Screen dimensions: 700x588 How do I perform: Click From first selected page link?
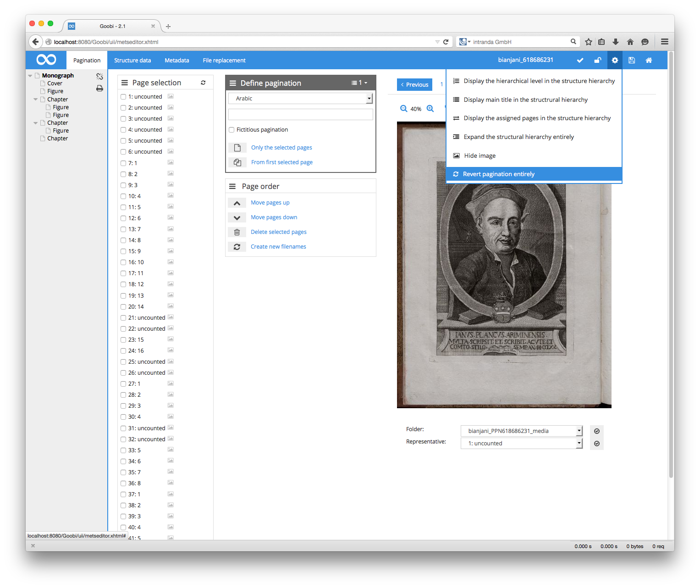pos(282,162)
